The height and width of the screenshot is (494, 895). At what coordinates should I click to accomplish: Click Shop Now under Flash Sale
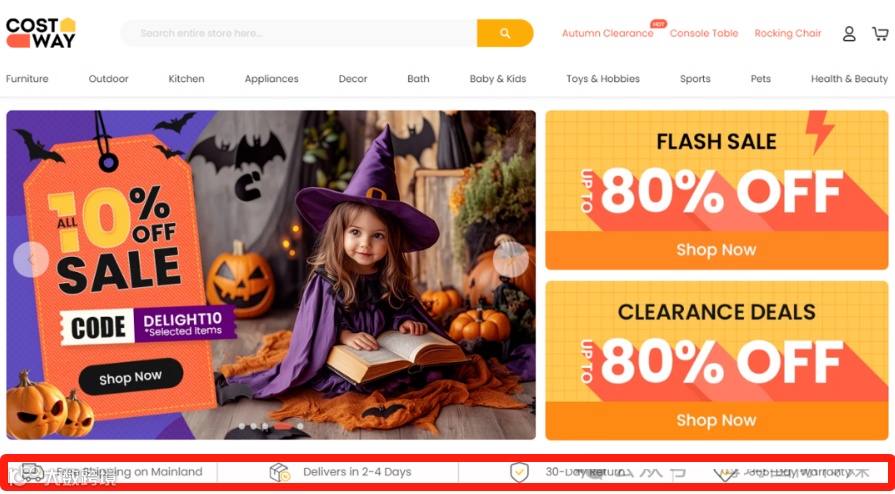tap(716, 250)
